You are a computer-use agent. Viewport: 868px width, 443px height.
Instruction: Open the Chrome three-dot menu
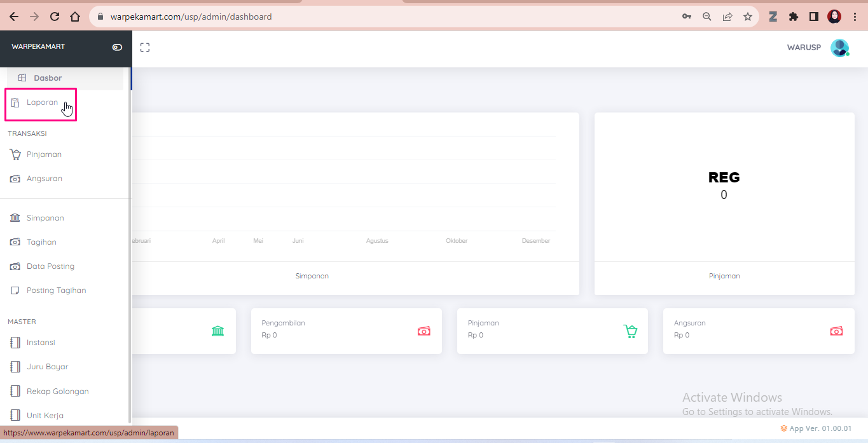pyautogui.click(x=855, y=17)
